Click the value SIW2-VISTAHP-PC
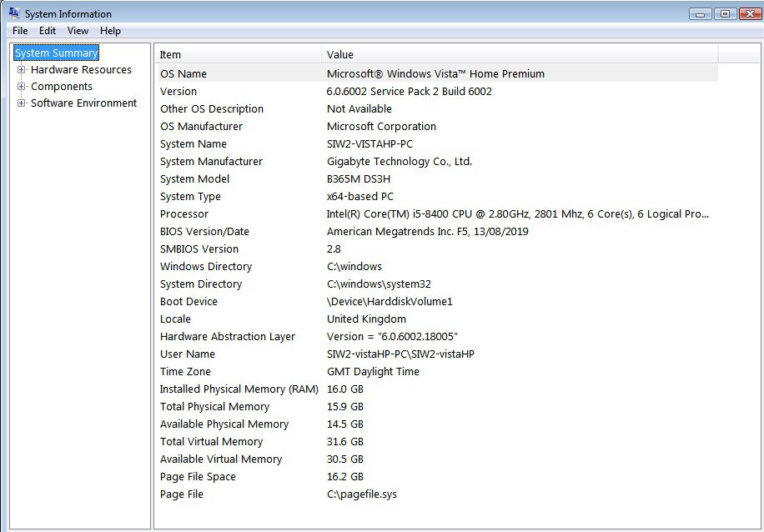 click(369, 143)
